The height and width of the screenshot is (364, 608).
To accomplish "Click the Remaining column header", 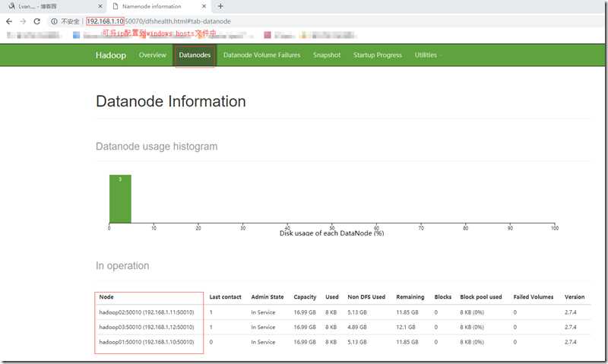I will coord(410,297).
